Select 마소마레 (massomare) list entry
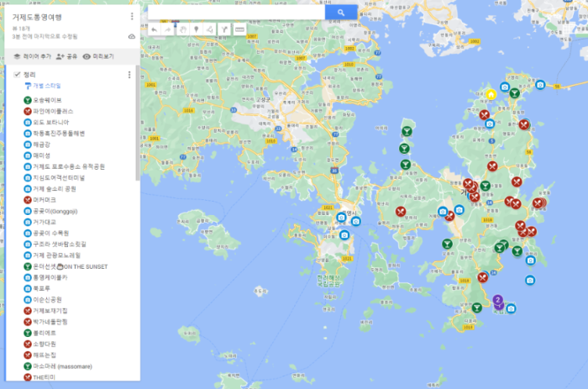 click(62, 366)
